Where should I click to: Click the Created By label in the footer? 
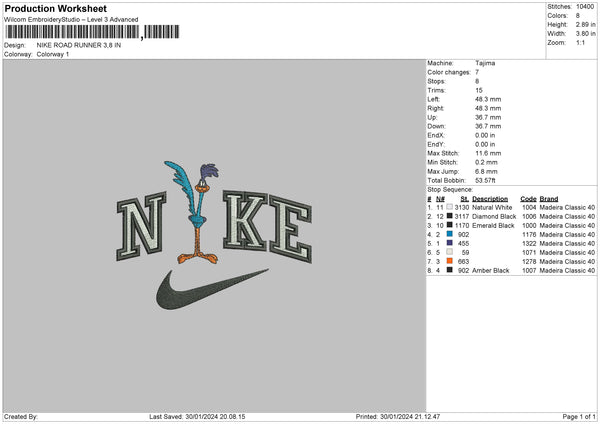[21, 417]
